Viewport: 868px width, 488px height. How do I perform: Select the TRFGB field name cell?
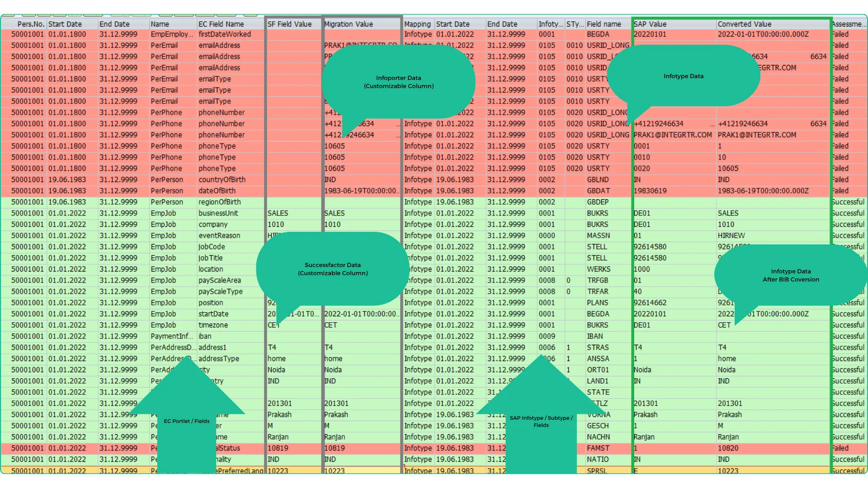(x=608, y=281)
